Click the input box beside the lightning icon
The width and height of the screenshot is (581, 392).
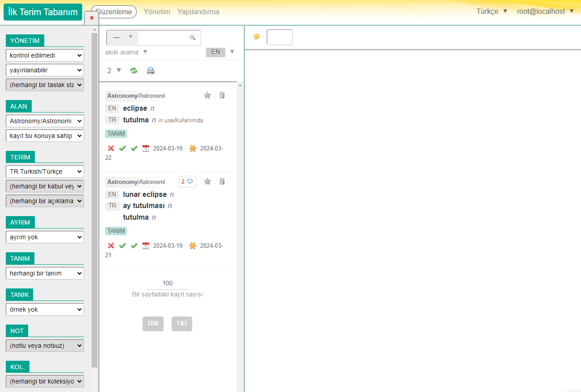tap(279, 38)
